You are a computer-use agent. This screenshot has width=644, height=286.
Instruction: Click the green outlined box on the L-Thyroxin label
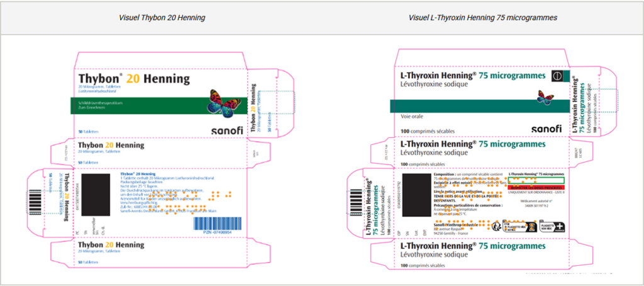(535, 180)
